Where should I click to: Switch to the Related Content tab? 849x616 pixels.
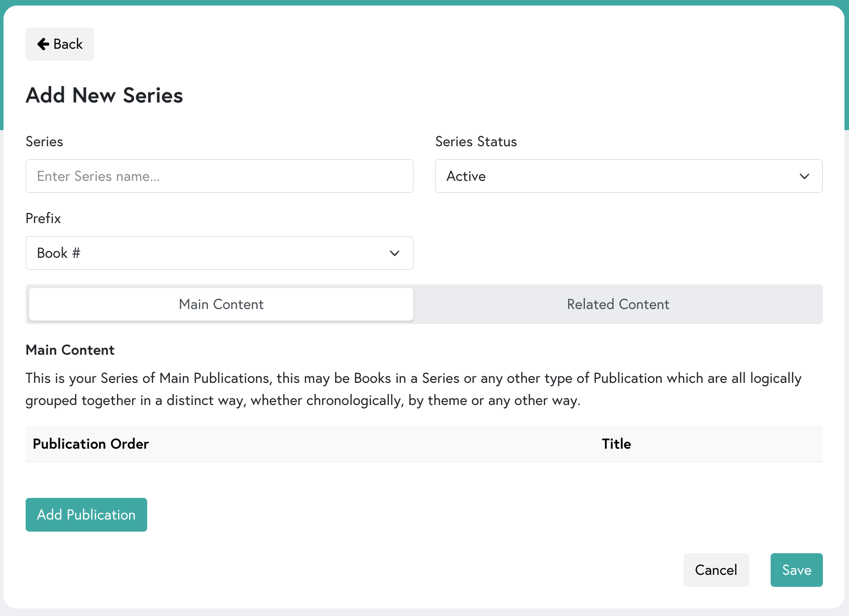[618, 304]
